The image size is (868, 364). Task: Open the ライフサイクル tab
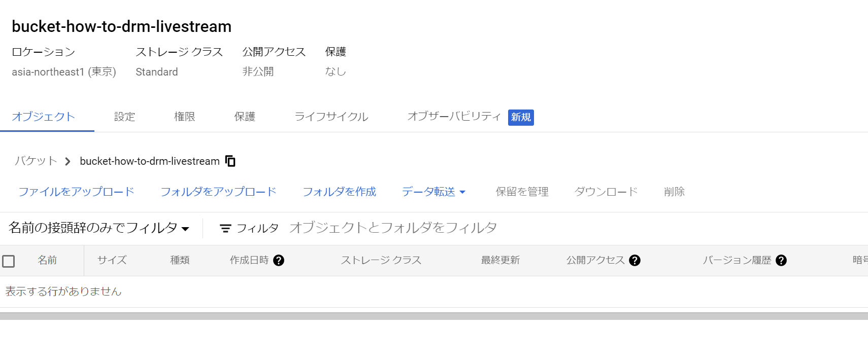(x=331, y=117)
